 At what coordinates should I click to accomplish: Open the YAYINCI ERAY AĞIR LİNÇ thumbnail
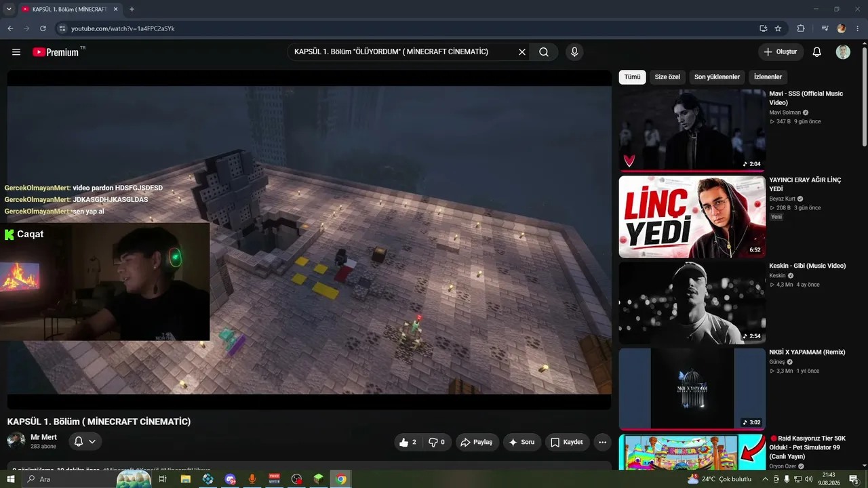click(692, 217)
